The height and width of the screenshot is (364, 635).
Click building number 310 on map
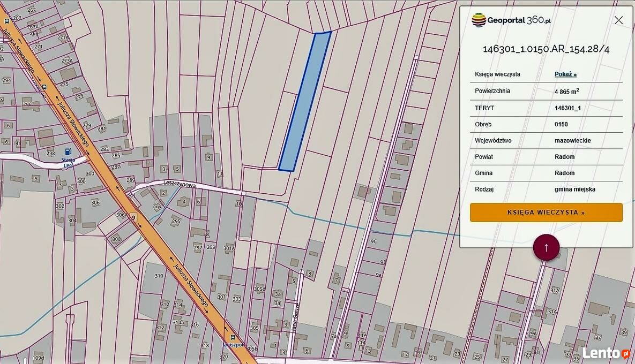[159, 276]
